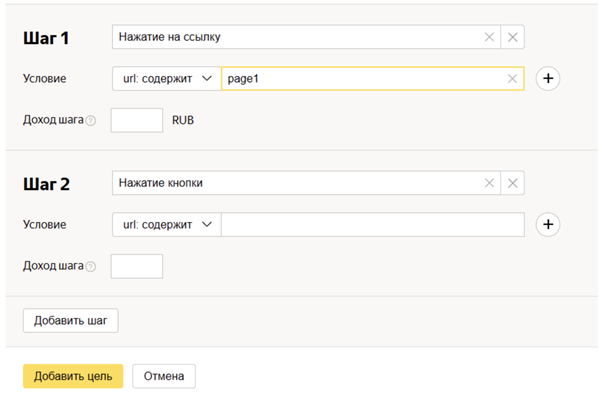Focus the empty Шаг 2 condition field

(x=372, y=225)
